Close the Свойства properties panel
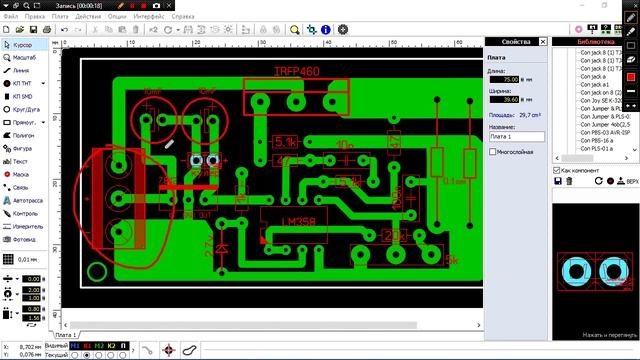This screenshot has height=360, width=640. pyautogui.click(x=543, y=42)
